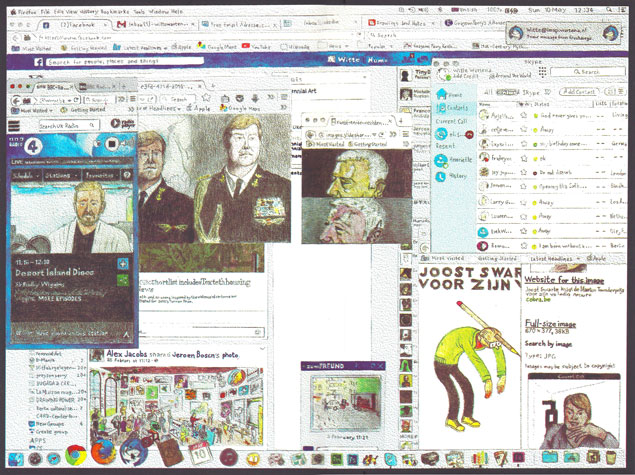Switch to the Facebook tab

(75, 25)
